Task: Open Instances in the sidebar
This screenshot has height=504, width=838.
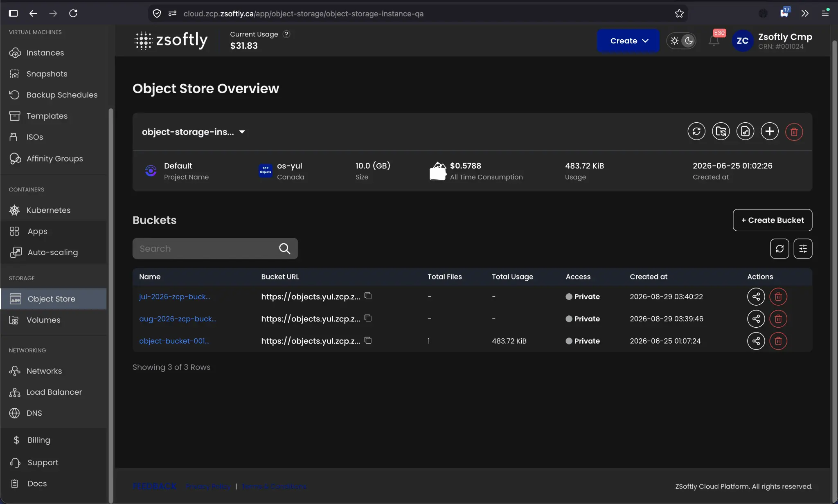Action: [x=45, y=53]
